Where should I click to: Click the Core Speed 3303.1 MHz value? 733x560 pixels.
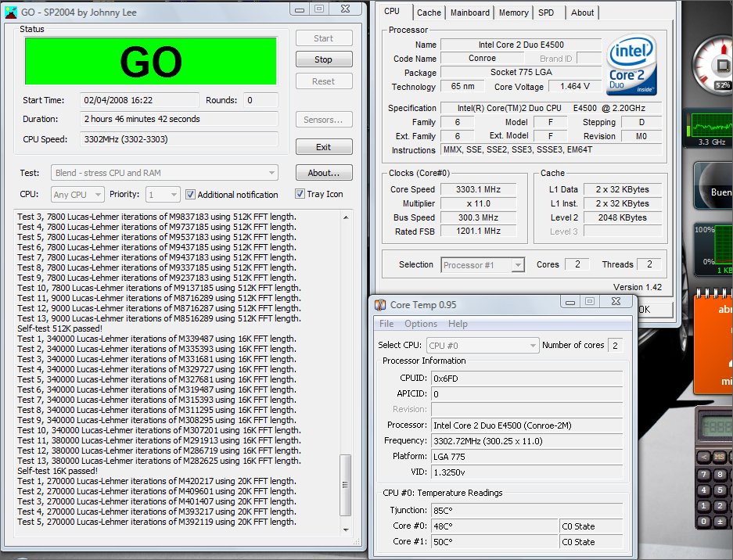coord(479,189)
